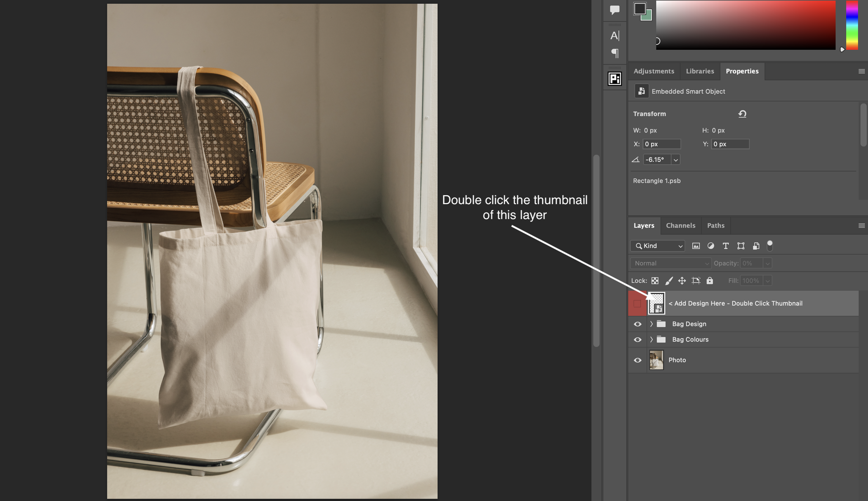Switch to the Channels tab

(x=680, y=225)
